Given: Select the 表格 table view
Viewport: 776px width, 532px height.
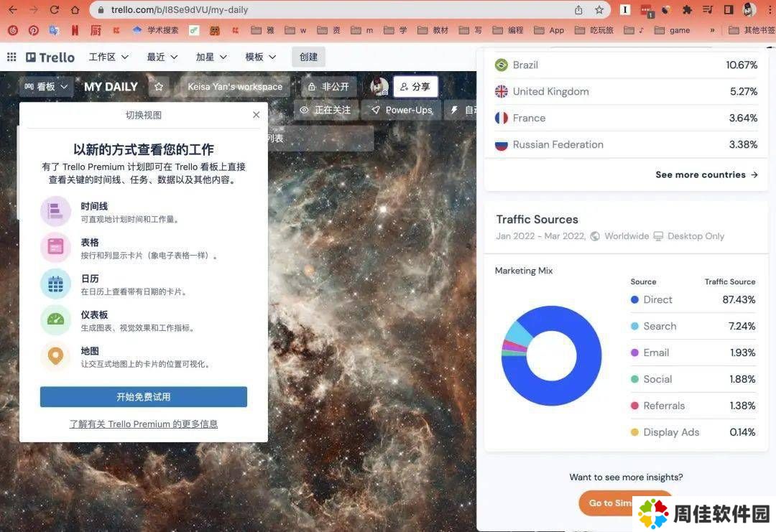Looking at the screenshot, I should (x=144, y=248).
